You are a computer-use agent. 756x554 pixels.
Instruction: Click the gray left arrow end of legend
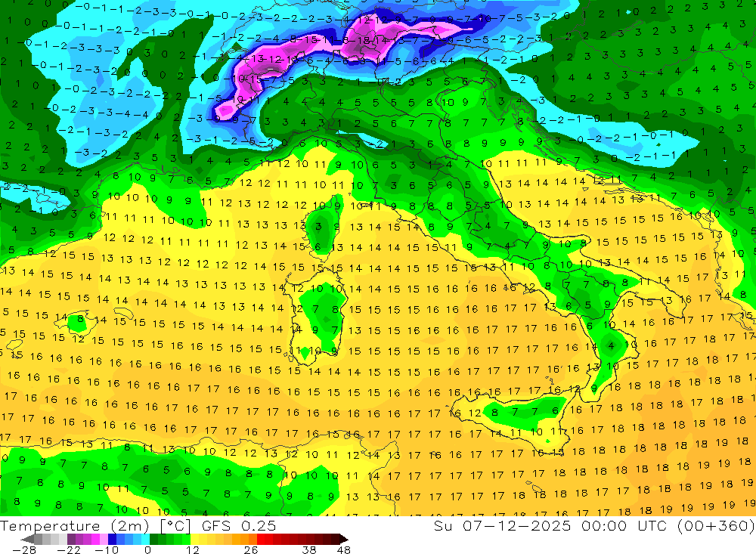coord(27,539)
